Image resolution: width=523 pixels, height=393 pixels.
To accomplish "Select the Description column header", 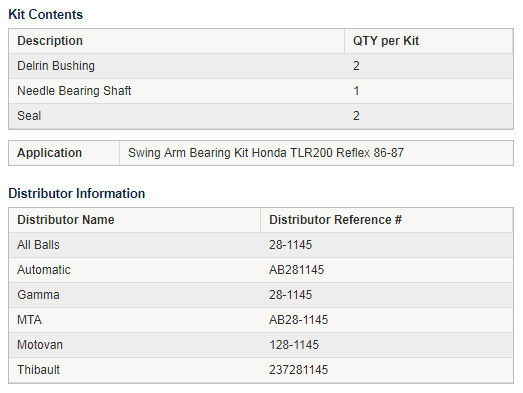I will coord(176,41).
